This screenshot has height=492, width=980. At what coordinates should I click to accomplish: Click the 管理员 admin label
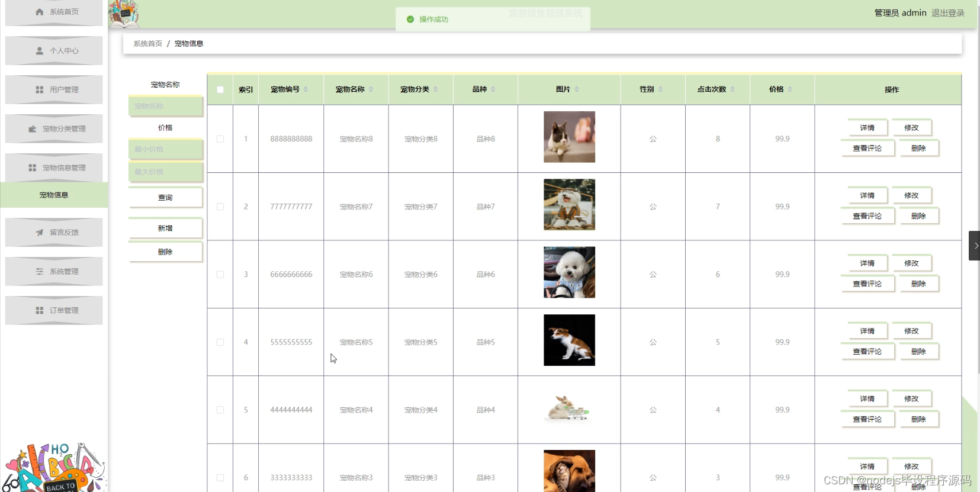pos(900,13)
